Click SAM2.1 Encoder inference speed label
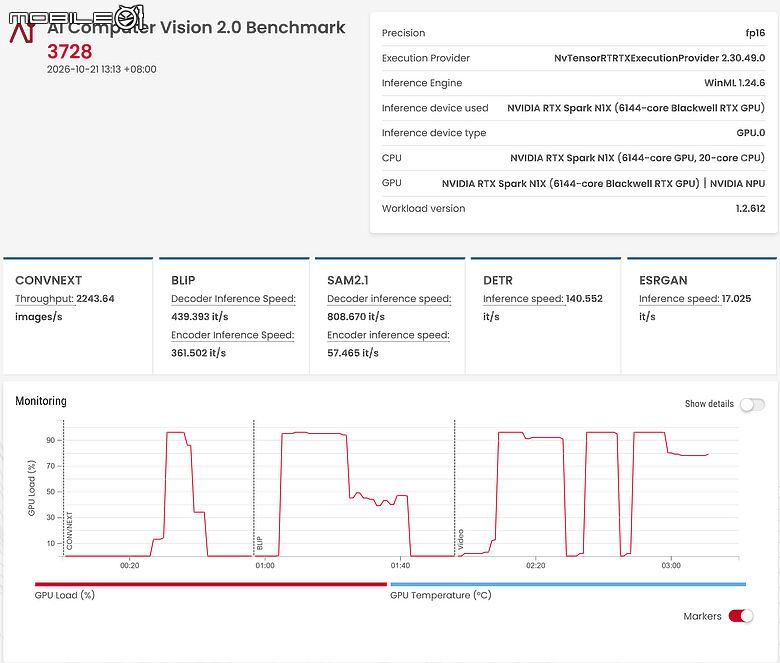 pos(389,335)
